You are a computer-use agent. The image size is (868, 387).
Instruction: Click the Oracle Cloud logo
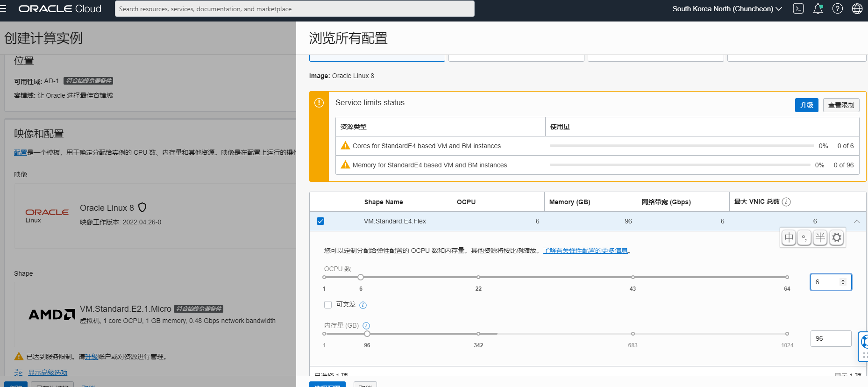60,9
